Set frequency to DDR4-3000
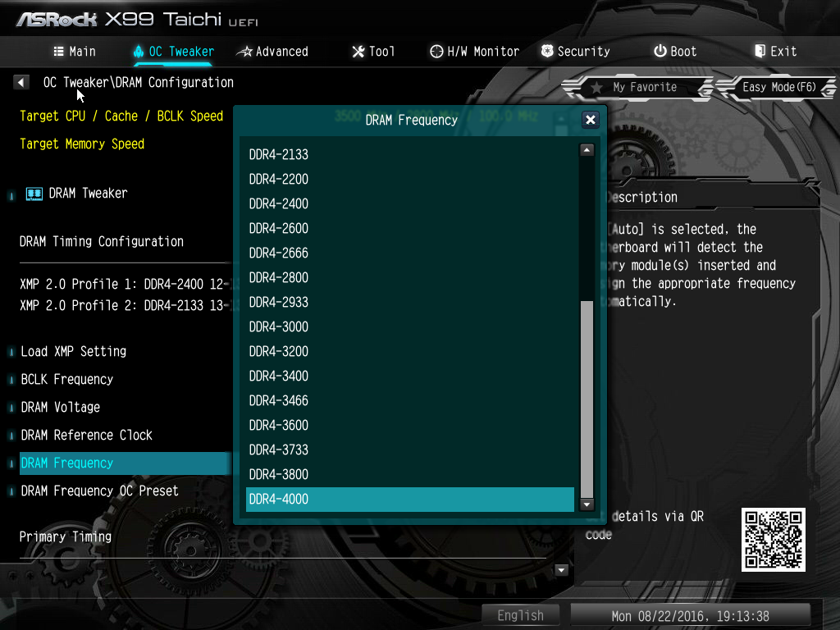This screenshot has height=630, width=840. 410,326
